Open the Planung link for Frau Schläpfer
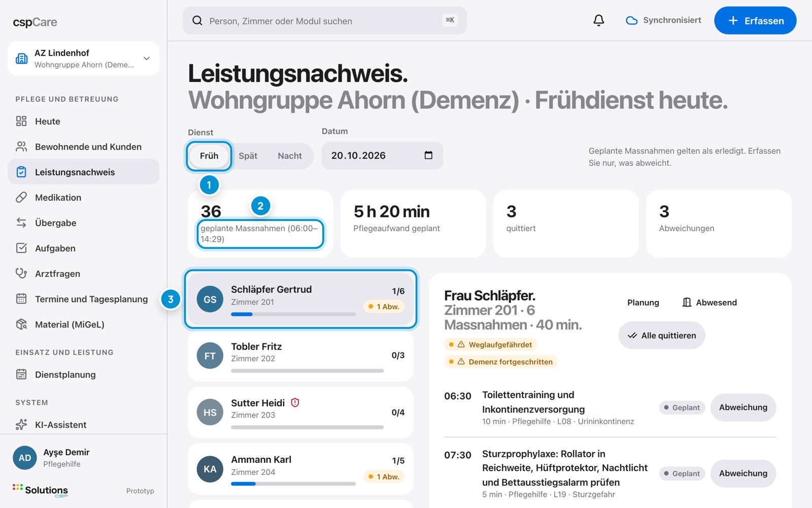Image resolution: width=812 pixels, height=508 pixels. click(643, 302)
